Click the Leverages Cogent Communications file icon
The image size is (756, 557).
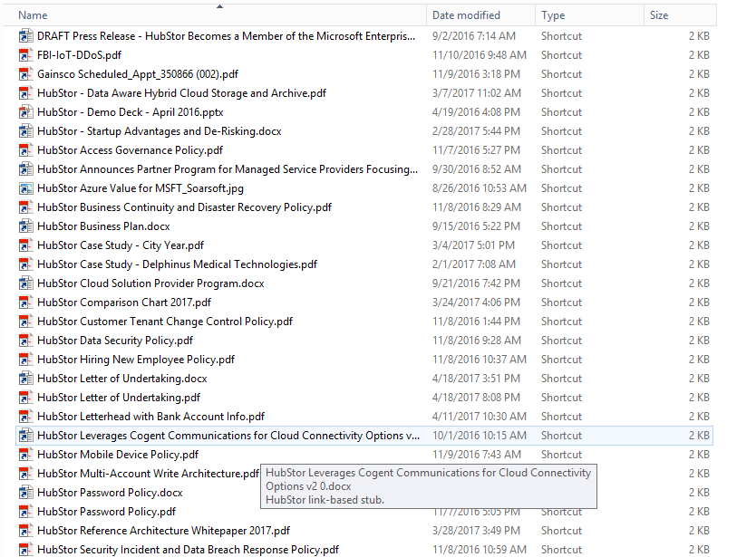coord(25,436)
